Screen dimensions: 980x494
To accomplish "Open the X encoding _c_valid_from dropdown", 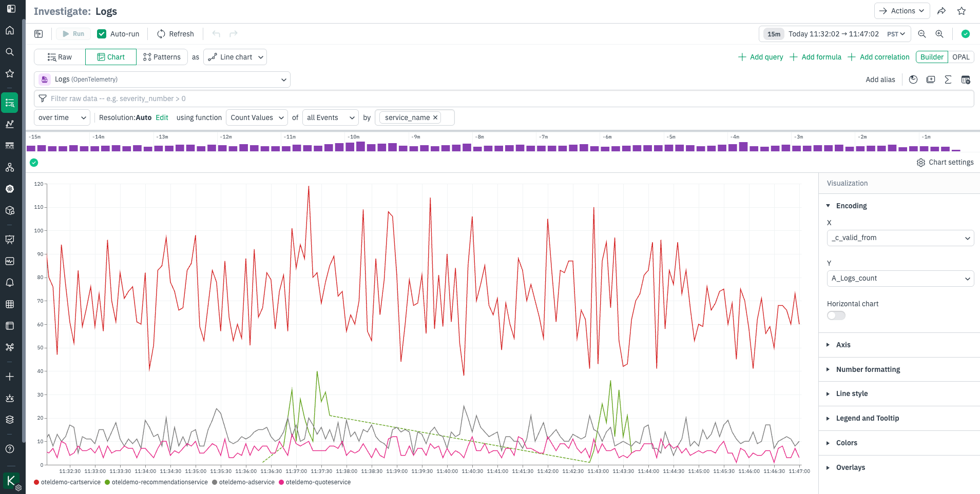I will tap(900, 238).
